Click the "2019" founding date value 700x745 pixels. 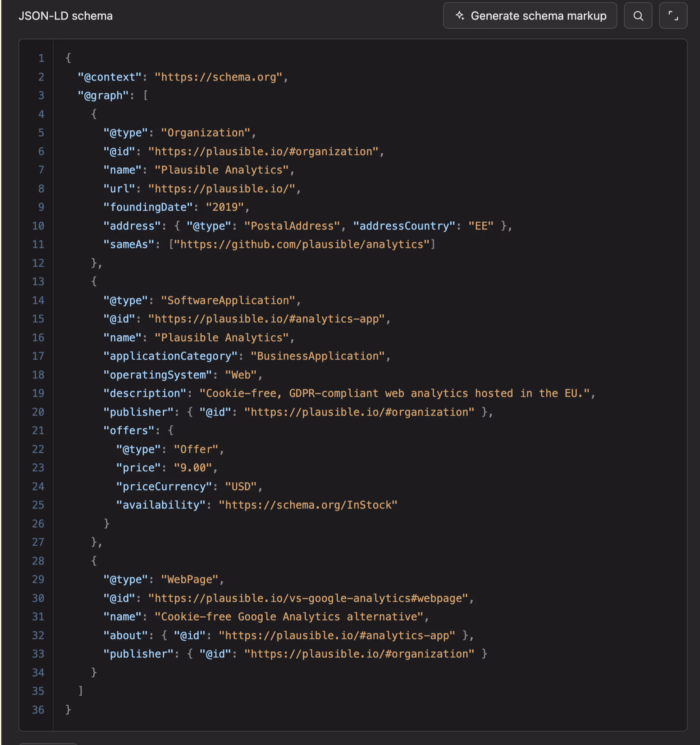[x=225, y=207]
